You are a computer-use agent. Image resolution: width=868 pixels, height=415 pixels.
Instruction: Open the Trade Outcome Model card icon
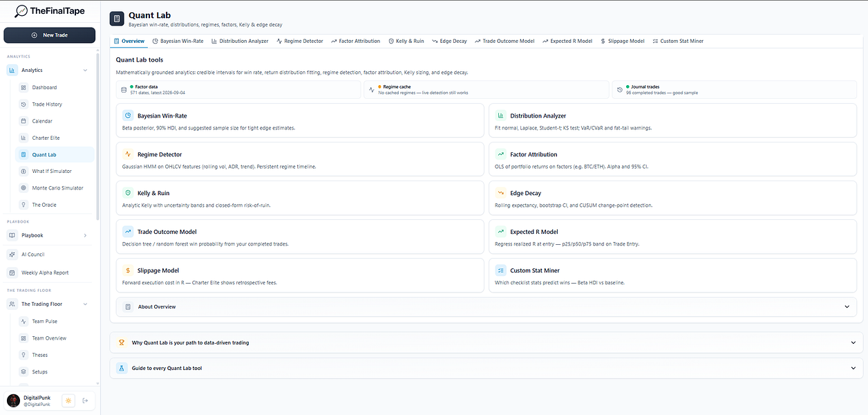(128, 232)
